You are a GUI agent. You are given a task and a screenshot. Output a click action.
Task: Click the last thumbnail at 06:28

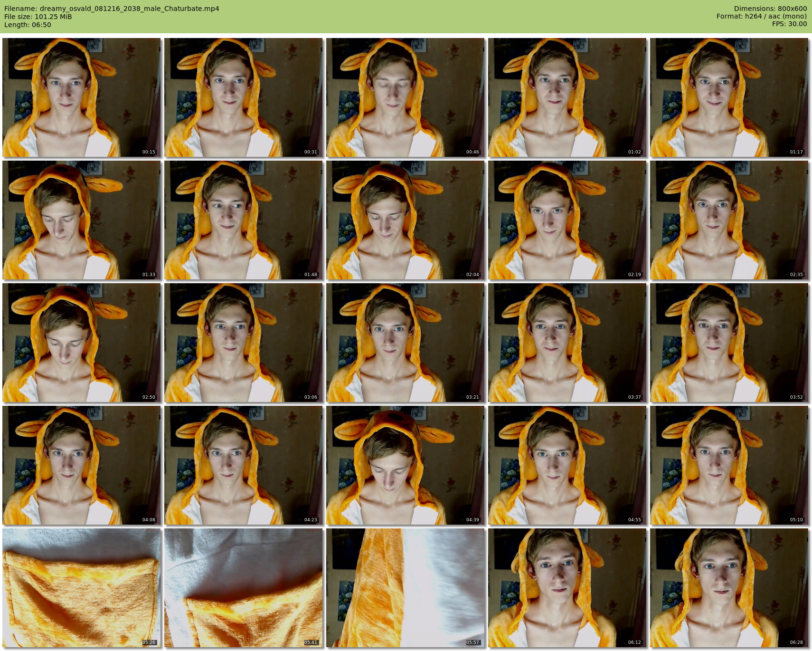[x=729, y=588]
